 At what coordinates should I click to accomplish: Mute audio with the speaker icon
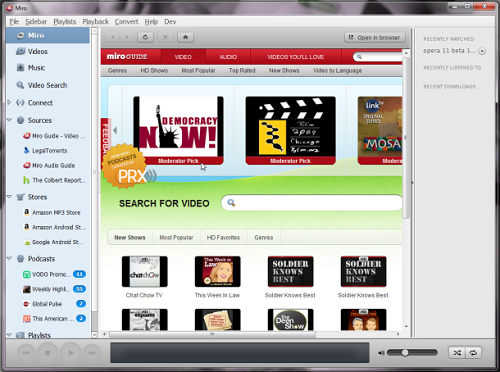pyautogui.click(x=381, y=353)
